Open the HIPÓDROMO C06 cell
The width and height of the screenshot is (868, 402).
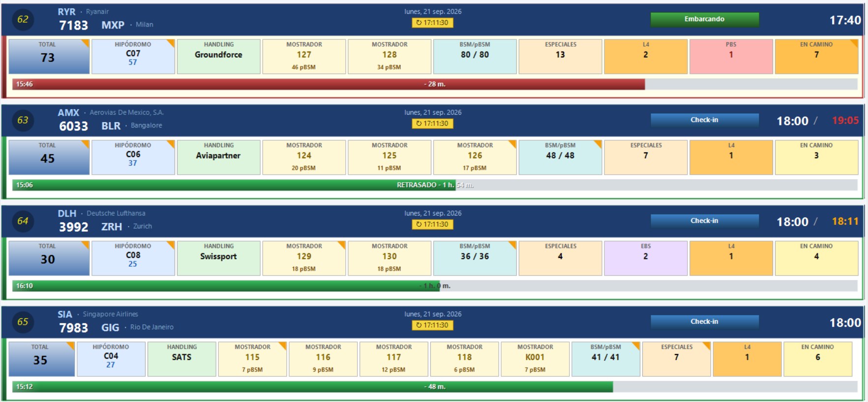tap(133, 157)
